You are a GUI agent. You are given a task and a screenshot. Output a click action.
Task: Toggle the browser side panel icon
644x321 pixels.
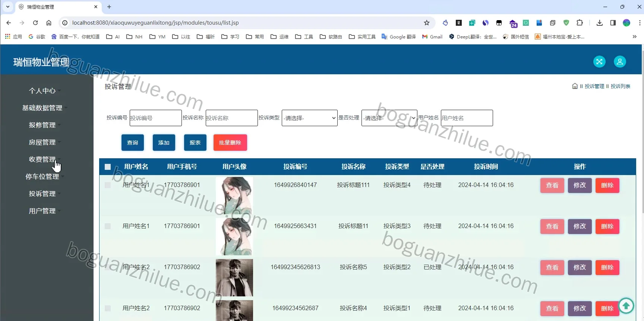point(613,23)
